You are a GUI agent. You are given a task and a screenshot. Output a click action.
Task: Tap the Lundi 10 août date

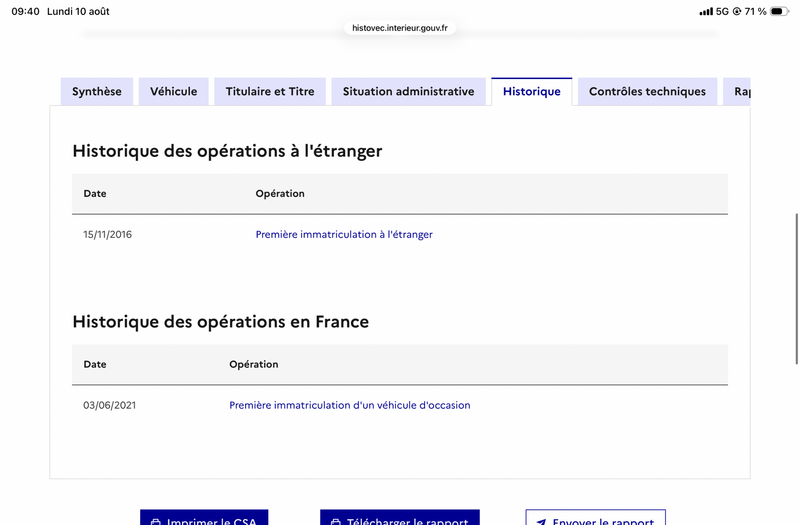point(78,11)
